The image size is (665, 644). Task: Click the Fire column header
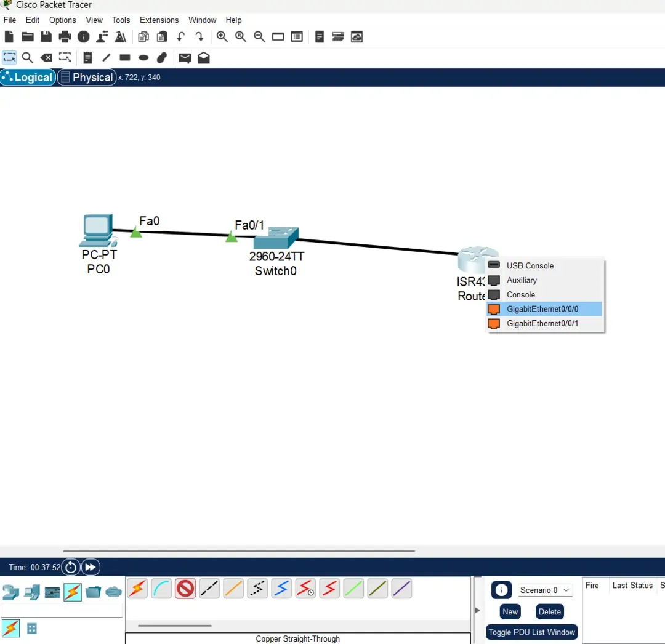[x=592, y=586]
